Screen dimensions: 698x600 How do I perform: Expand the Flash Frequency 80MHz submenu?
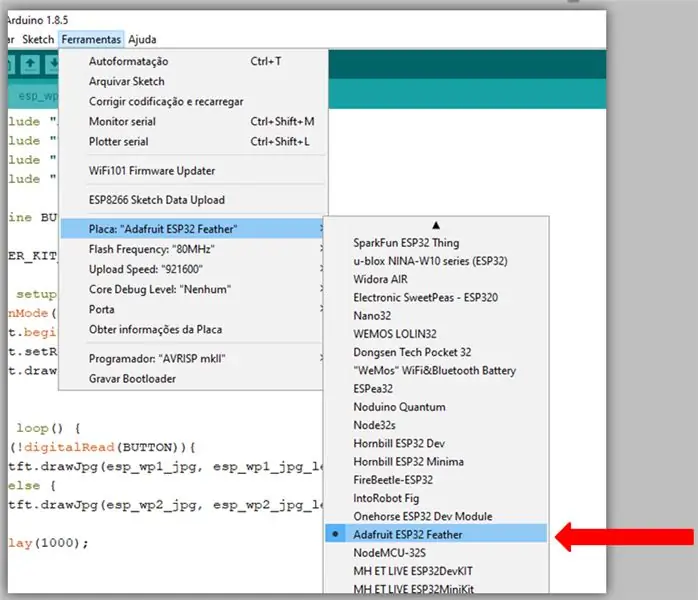point(193,249)
